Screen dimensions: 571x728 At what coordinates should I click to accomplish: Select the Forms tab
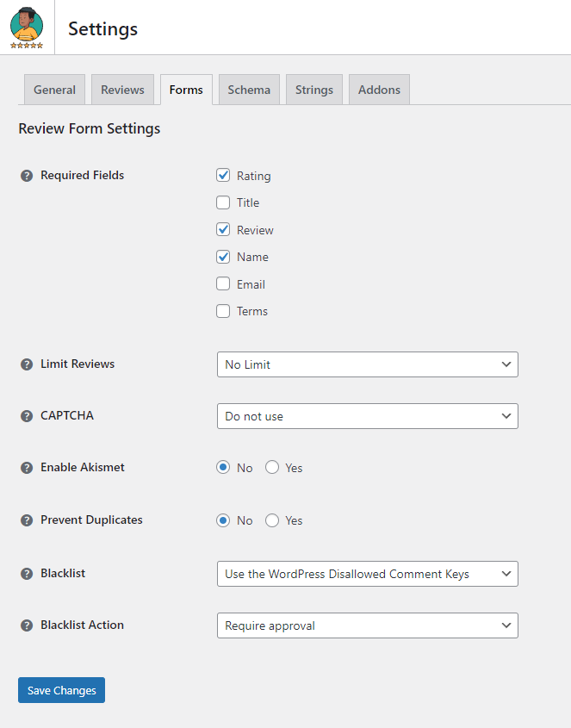186,90
